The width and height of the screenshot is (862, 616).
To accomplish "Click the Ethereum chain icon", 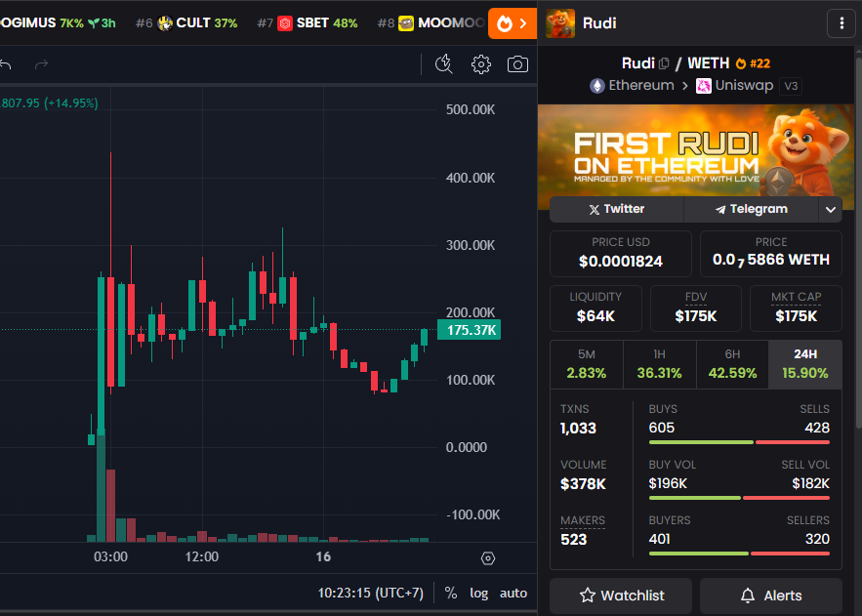I will coord(597,86).
